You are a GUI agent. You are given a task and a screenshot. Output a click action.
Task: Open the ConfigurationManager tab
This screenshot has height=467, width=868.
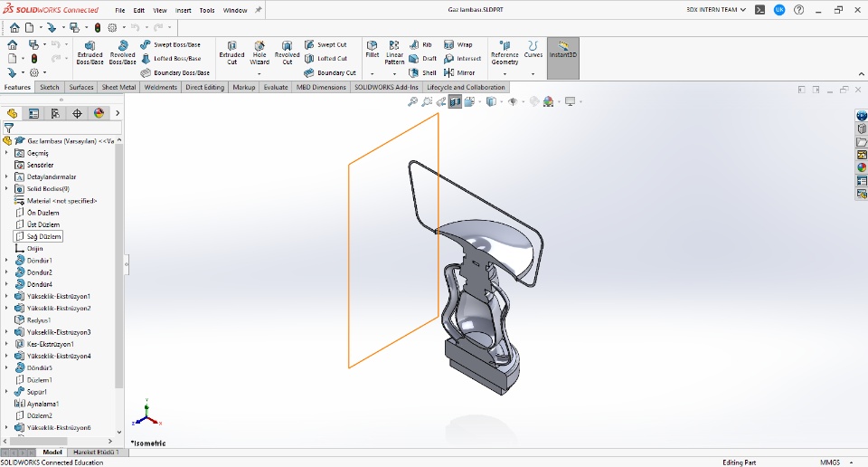tap(55, 113)
